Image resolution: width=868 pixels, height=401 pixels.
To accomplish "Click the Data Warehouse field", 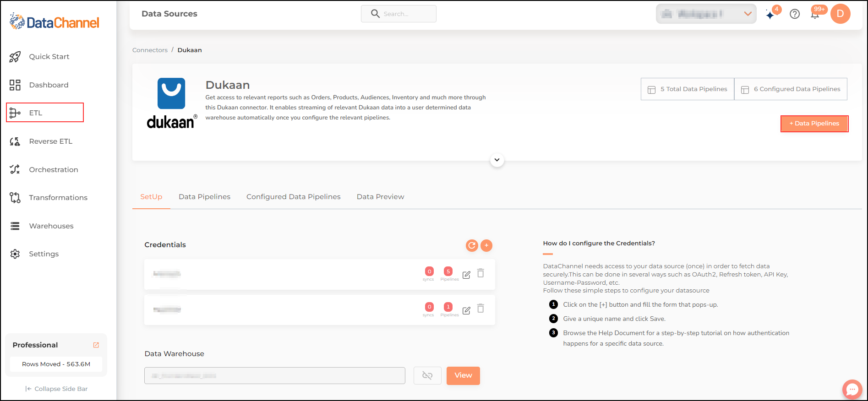I will click(275, 375).
